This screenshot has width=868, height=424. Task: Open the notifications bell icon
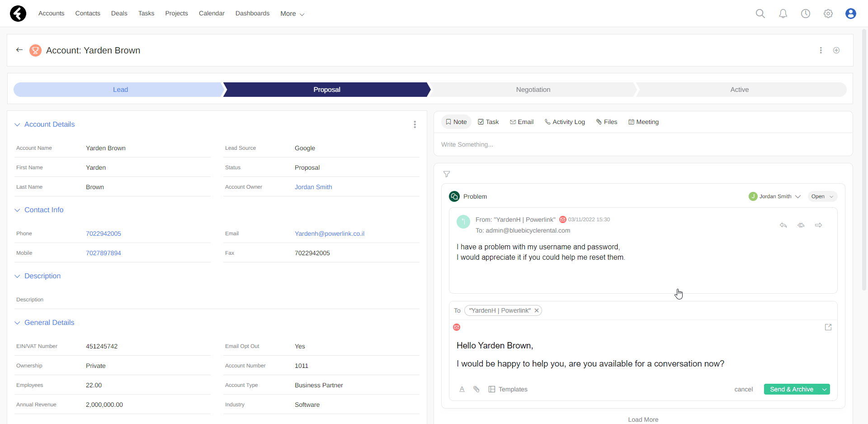click(783, 14)
